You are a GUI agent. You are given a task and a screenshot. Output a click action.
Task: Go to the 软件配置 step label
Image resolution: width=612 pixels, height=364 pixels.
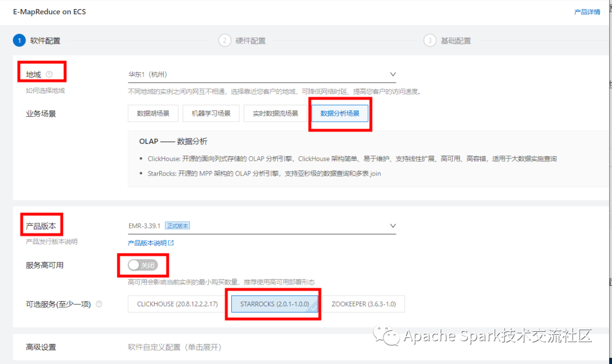pyautogui.click(x=45, y=41)
